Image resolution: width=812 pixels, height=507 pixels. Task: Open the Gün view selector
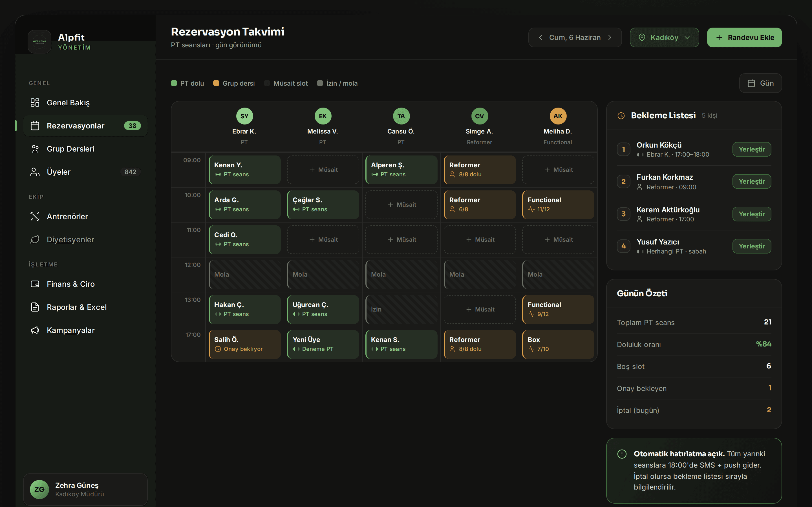tap(760, 83)
